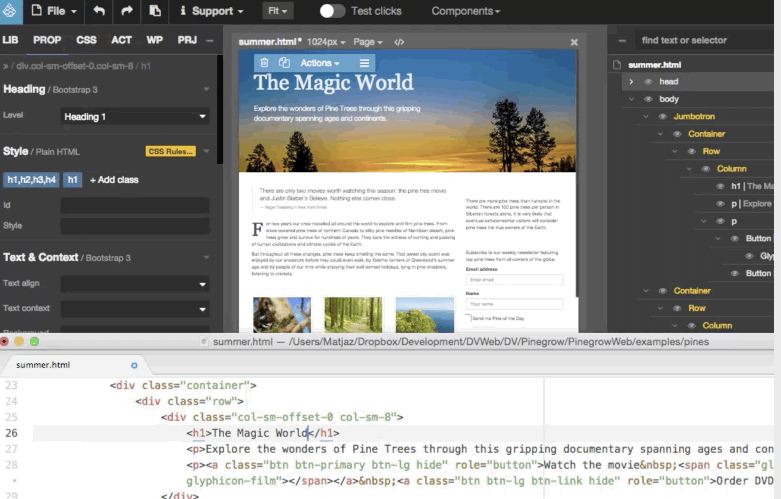Click the CSS Rules button
781x499 pixels.
pos(170,152)
